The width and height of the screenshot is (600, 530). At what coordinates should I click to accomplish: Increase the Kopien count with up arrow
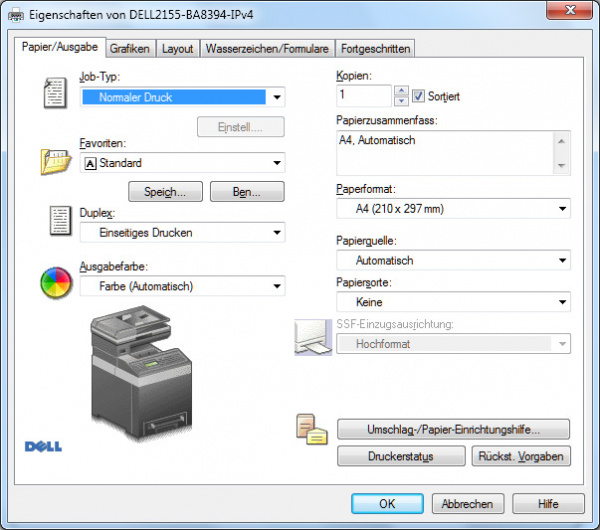[401, 90]
